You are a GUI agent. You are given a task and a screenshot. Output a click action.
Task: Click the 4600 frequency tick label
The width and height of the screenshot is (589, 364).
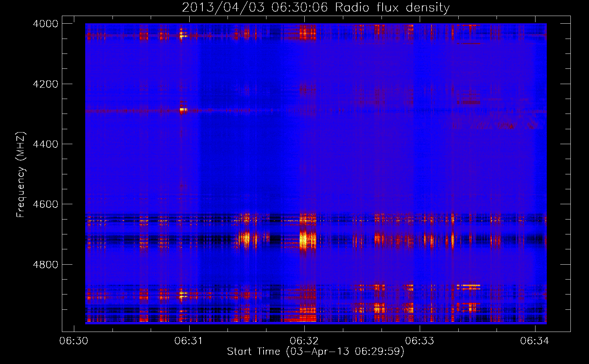point(46,204)
